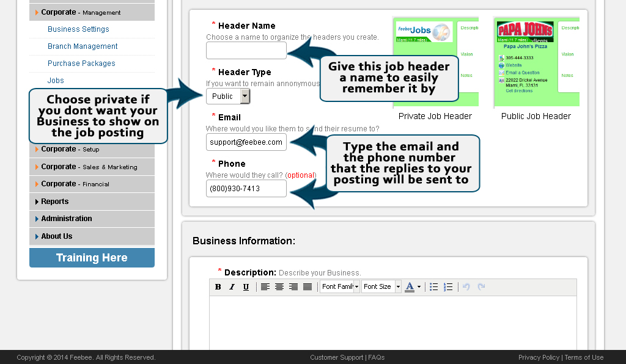
Task: Toggle italic formatting
Action: coord(232,286)
